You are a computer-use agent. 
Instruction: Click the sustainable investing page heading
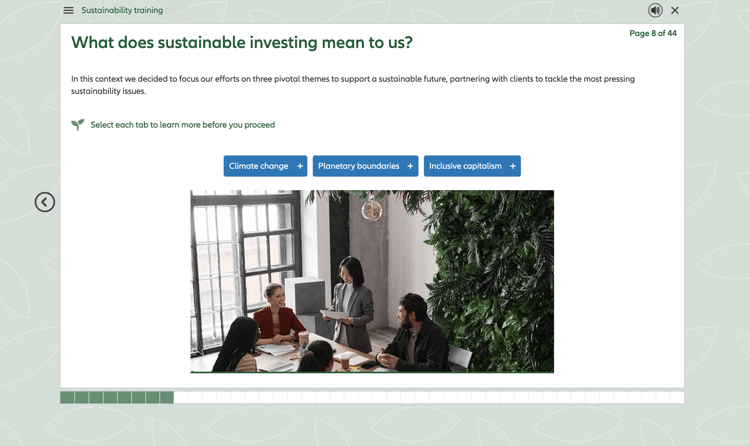(x=241, y=43)
